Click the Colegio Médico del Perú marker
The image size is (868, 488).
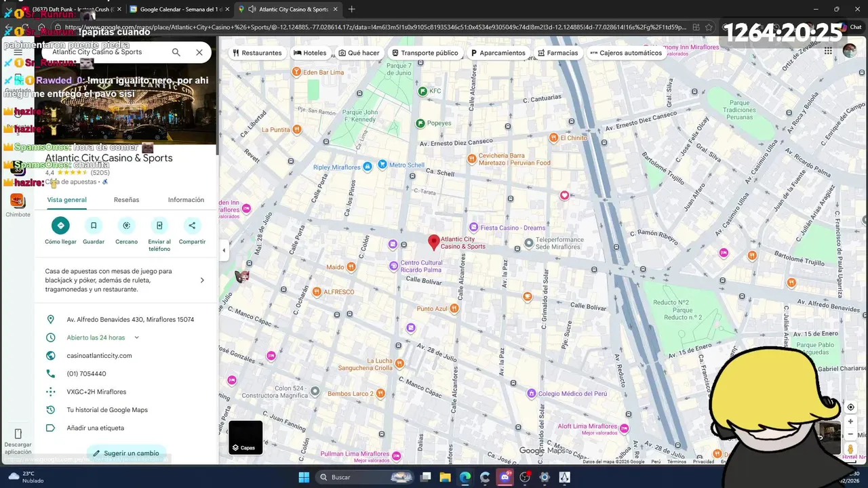[x=532, y=393]
